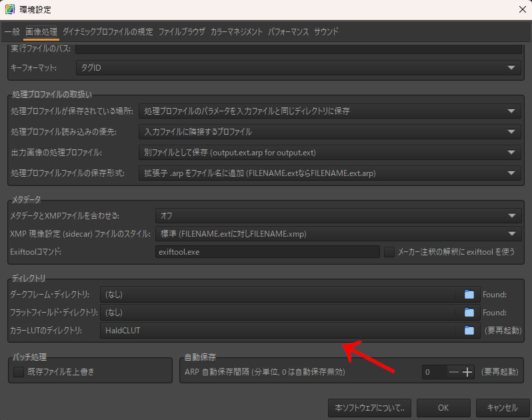Screen dimensions: 532x420
Task: Click the カラーLUTのディレクトリ field showing HaldCLUT
Action: [x=278, y=330]
